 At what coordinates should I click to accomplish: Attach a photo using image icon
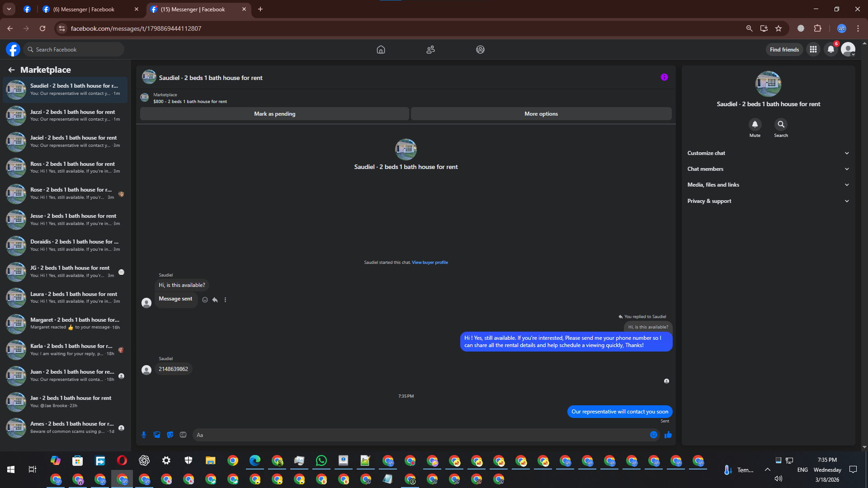click(x=157, y=435)
